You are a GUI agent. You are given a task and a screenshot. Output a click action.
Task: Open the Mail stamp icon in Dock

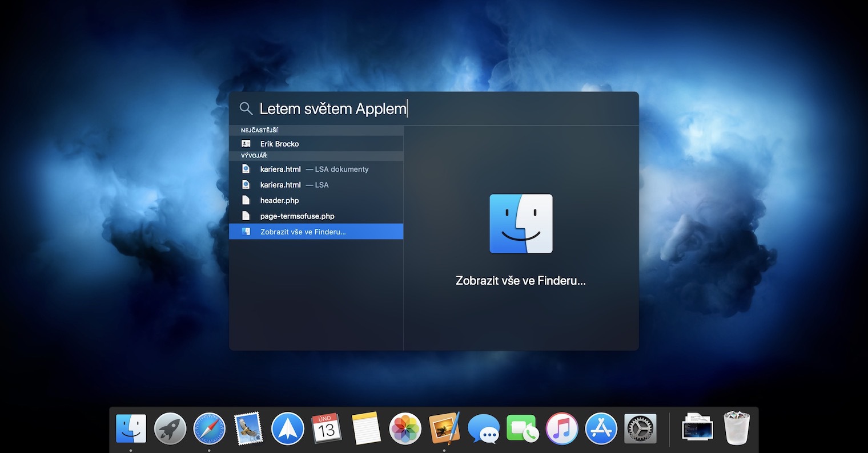coord(248,428)
